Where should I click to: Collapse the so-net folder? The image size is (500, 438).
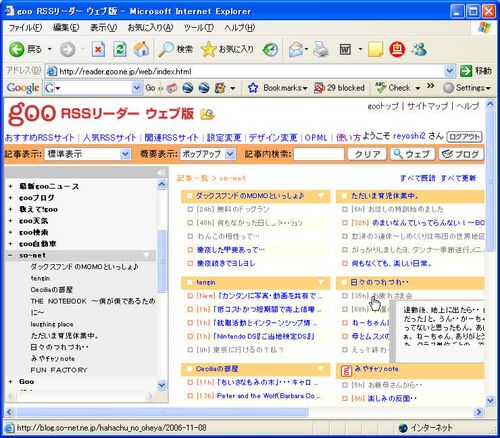click(x=10, y=255)
